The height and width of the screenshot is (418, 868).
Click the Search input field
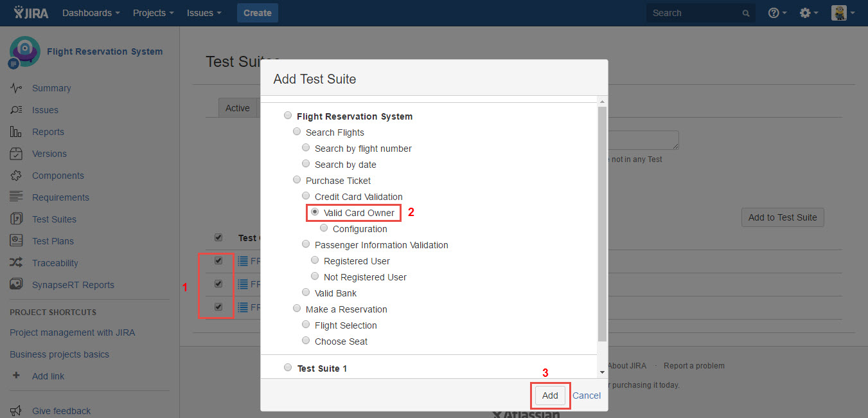[695, 13]
